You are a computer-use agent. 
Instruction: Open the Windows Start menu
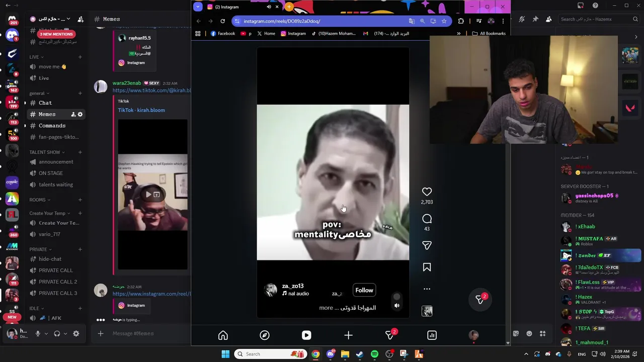point(225,354)
